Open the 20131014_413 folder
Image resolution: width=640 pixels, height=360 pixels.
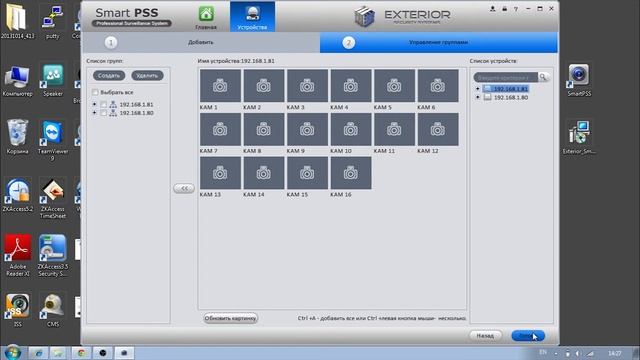coord(18,22)
